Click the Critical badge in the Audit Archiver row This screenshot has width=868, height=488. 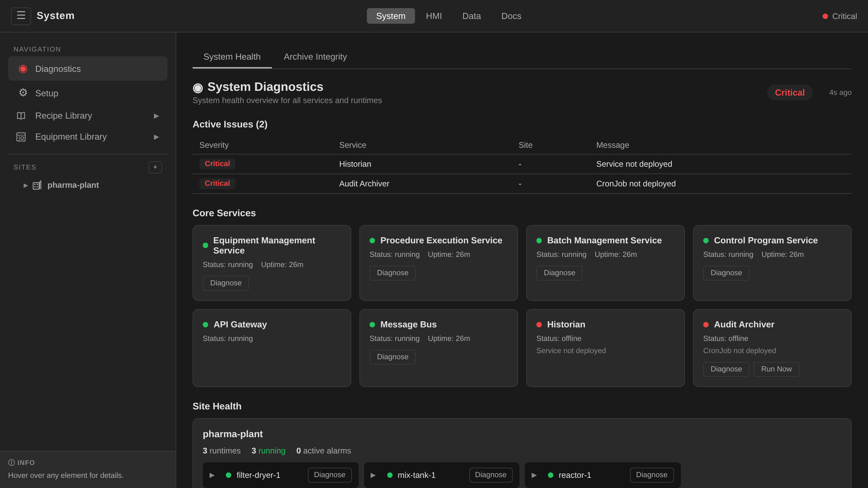click(x=217, y=183)
